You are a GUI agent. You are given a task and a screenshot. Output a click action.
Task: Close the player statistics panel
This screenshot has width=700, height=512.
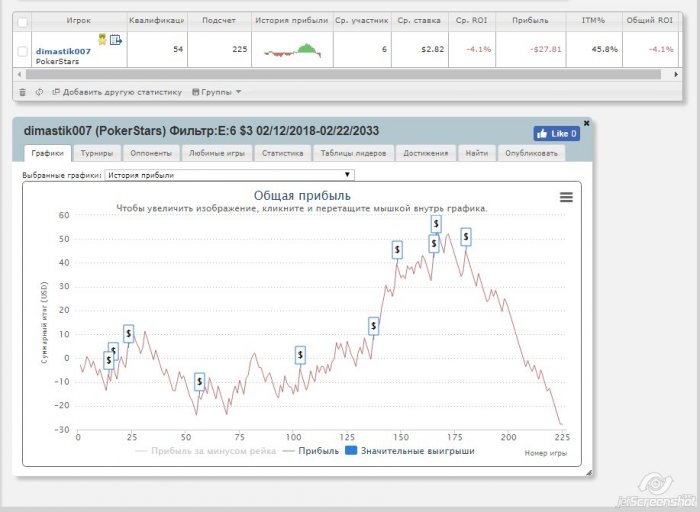pos(586,123)
